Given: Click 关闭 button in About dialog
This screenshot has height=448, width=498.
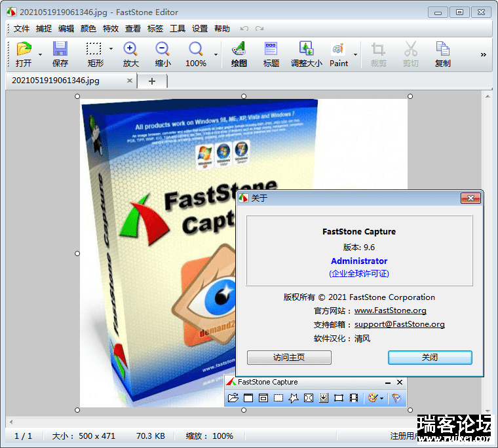Looking at the screenshot, I should (430, 358).
